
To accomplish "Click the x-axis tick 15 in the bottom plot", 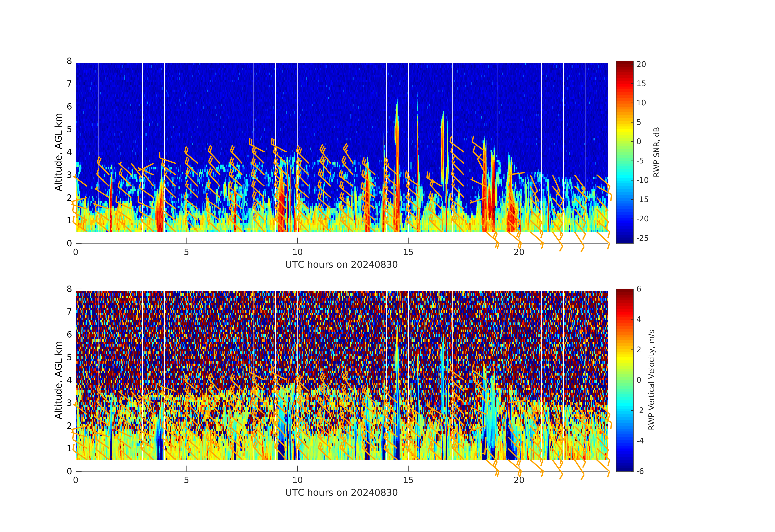I will click(408, 480).
